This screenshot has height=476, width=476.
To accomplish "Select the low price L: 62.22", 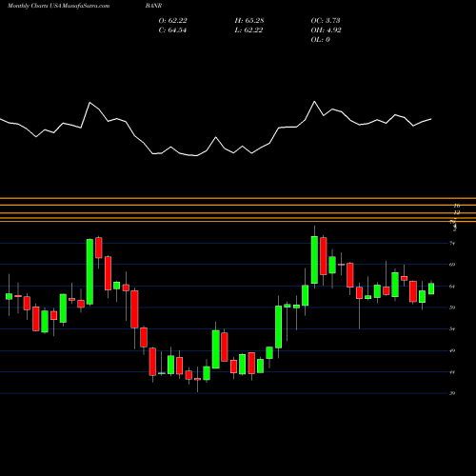I will 248,30.
